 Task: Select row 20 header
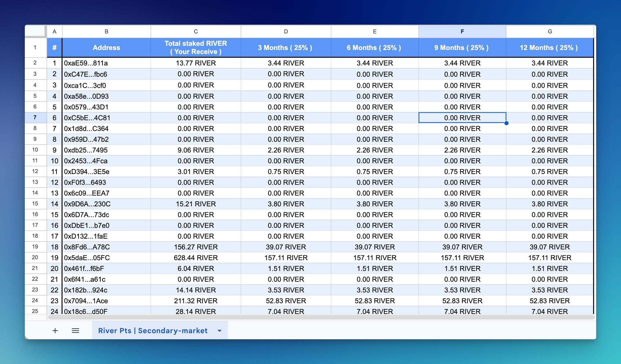coord(35,258)
